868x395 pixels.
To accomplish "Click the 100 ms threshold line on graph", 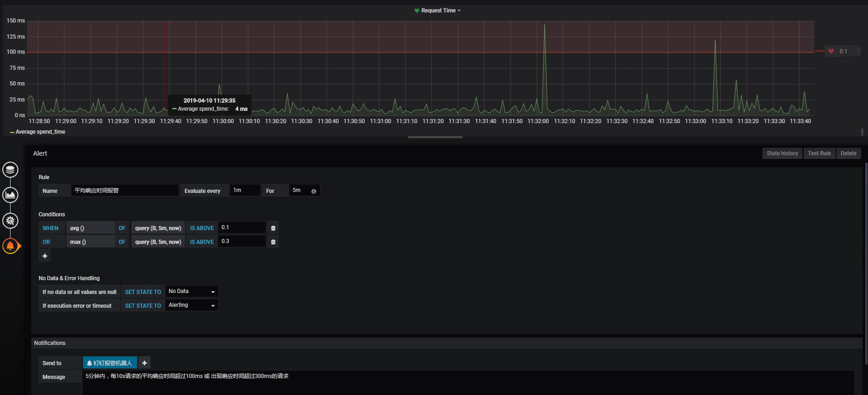I will [x=421, y=52].
